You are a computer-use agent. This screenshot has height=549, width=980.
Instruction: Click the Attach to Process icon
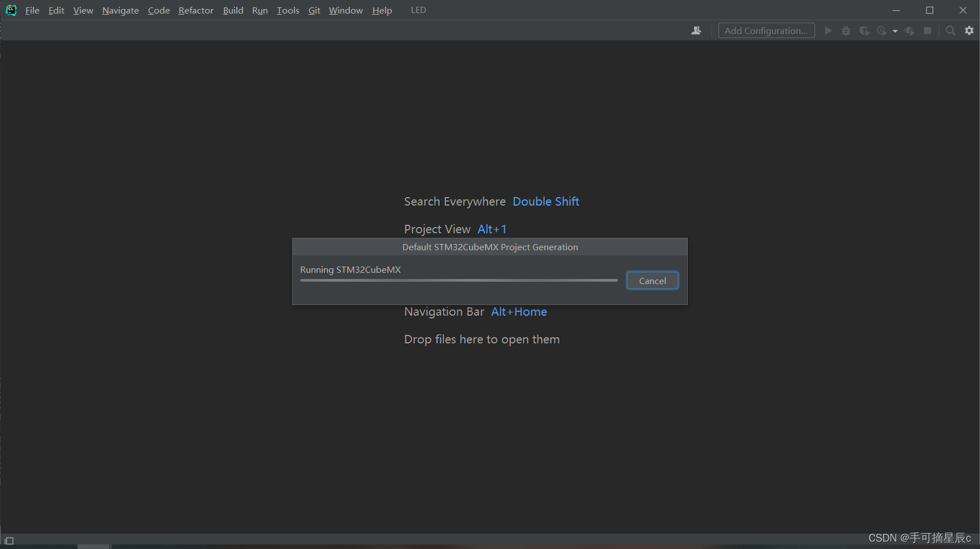click(909, 30)
